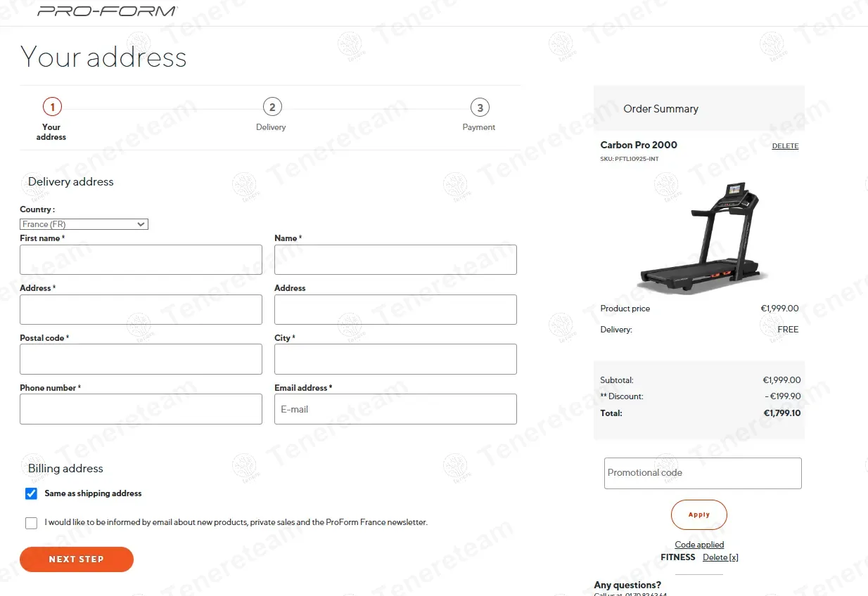
Task: Focus the Phone number field
Action: (x=141, y=409)
